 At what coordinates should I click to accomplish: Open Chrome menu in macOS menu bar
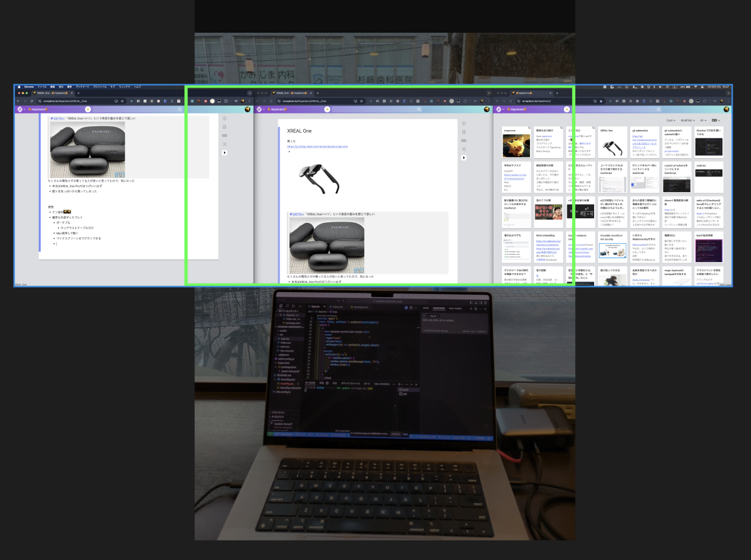point(29,87)
